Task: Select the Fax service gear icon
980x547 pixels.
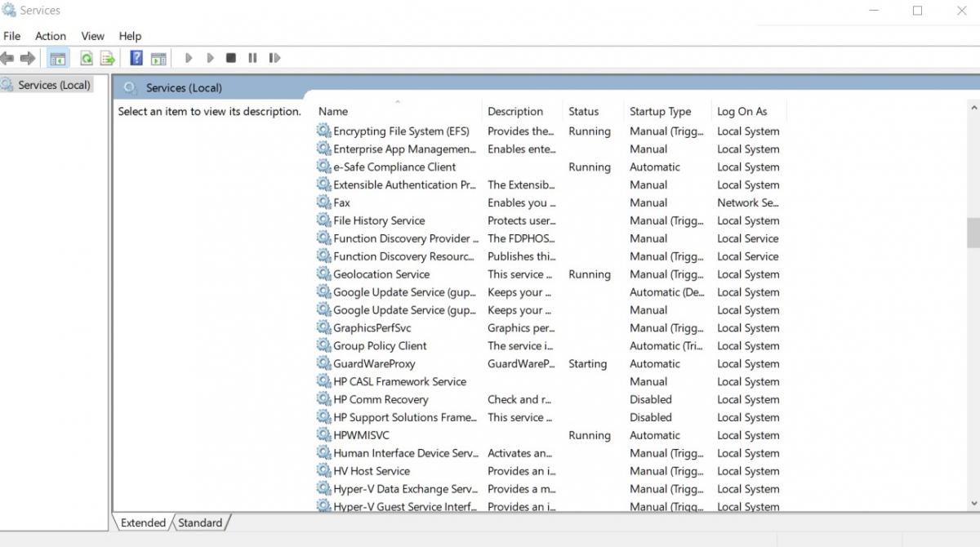Action: coord(324,202)
